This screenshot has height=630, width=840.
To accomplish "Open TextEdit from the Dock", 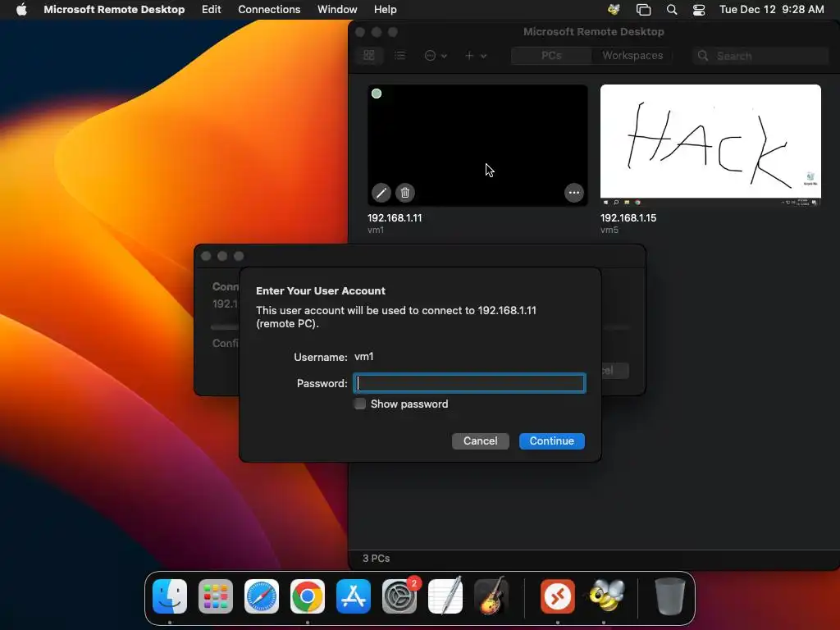I will coord(445,596).
